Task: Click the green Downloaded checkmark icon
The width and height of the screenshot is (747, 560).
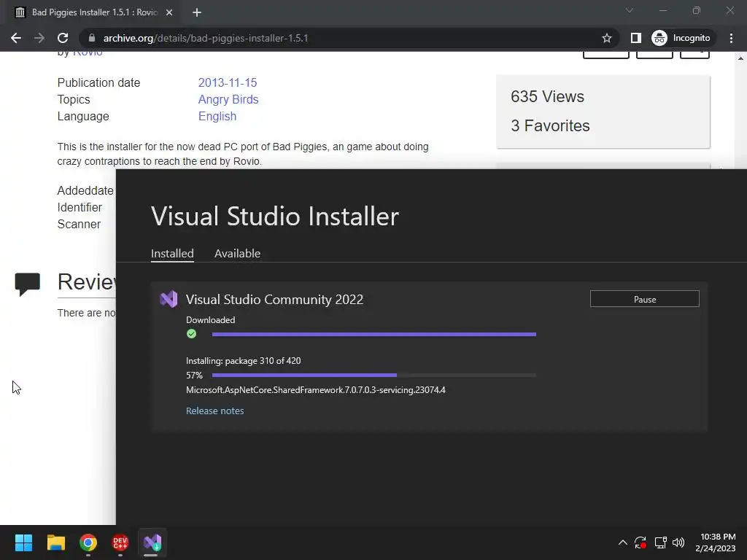Action: (192, 334)
